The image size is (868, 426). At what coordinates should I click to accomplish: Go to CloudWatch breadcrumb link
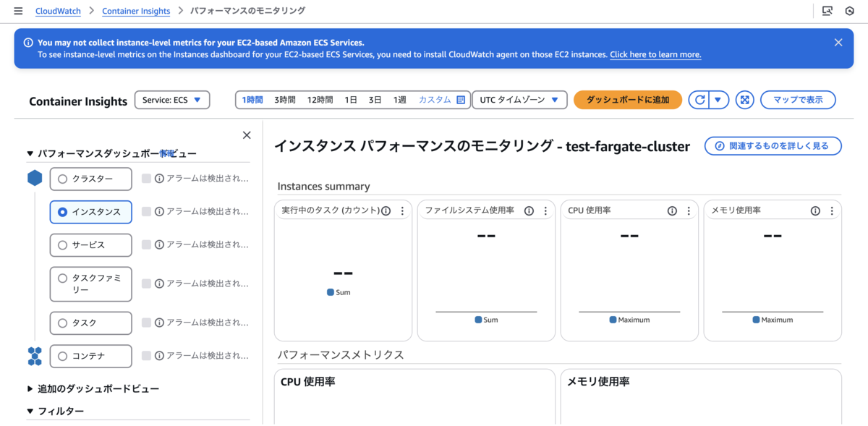(58, 11)
